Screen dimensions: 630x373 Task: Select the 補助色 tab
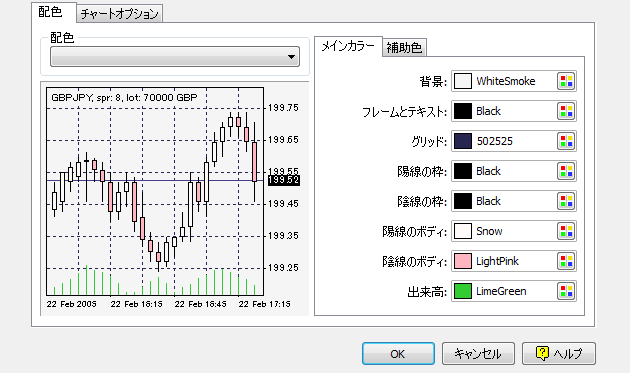coord(404,48)
